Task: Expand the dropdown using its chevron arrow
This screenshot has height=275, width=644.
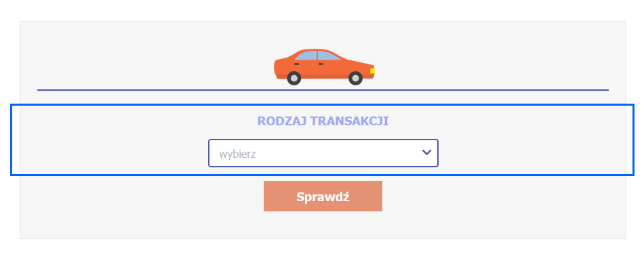Action: click(426, 152)
